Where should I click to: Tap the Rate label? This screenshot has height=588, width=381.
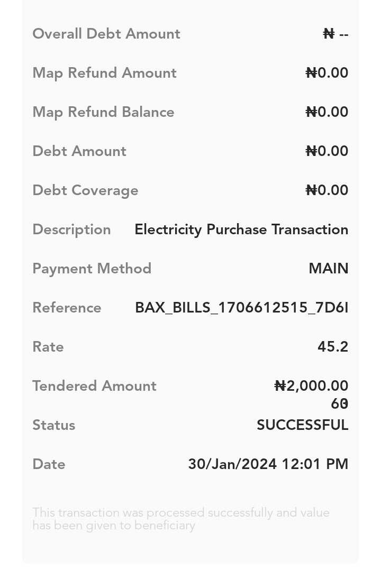[x=48, y=347]
